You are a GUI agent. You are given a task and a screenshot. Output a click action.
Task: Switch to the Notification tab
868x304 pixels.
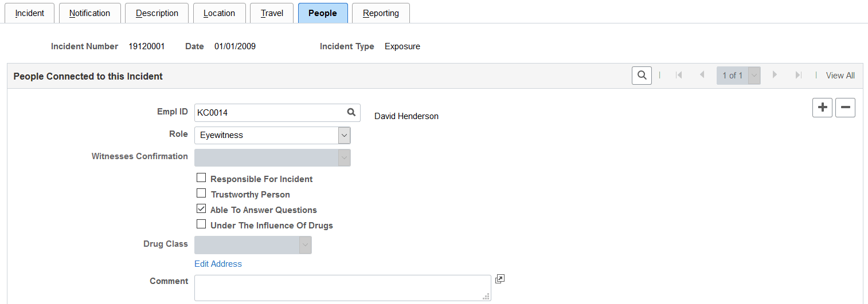click(89, 13)
